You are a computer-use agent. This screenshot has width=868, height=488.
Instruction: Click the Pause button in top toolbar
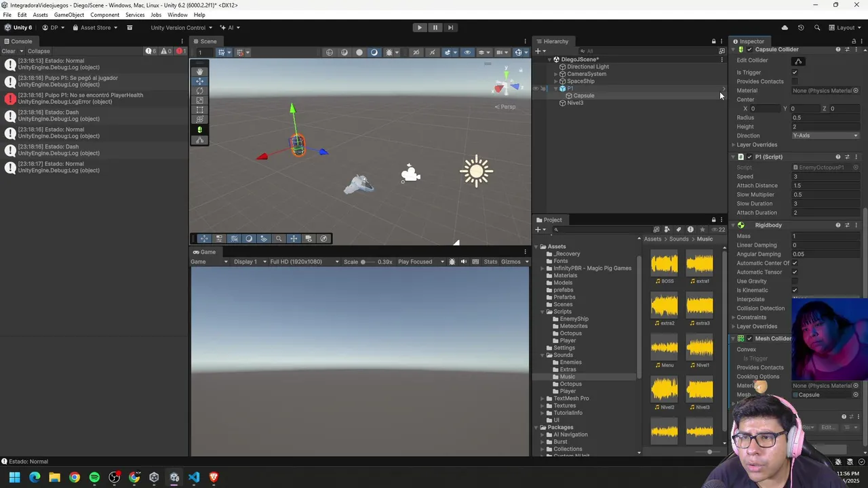coord(435,28)
